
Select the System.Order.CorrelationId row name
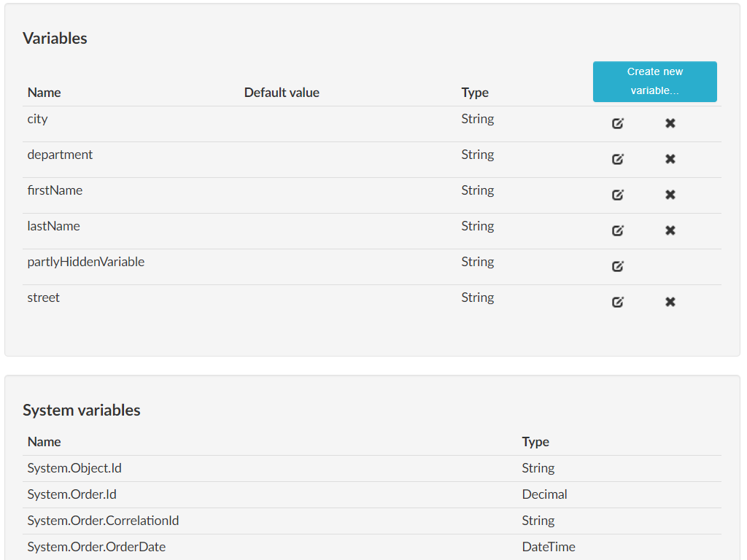tap(103, 521)
